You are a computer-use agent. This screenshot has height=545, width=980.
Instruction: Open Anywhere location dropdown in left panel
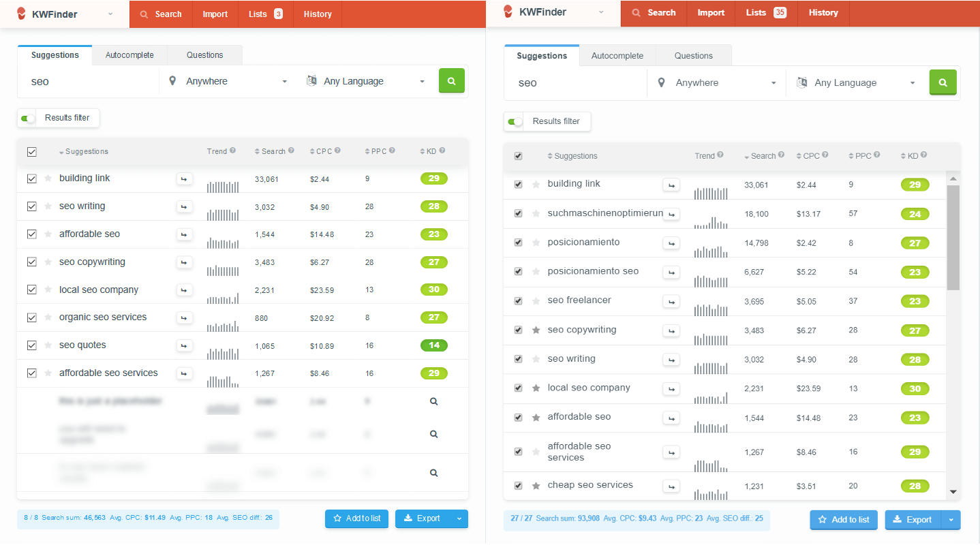229,81
